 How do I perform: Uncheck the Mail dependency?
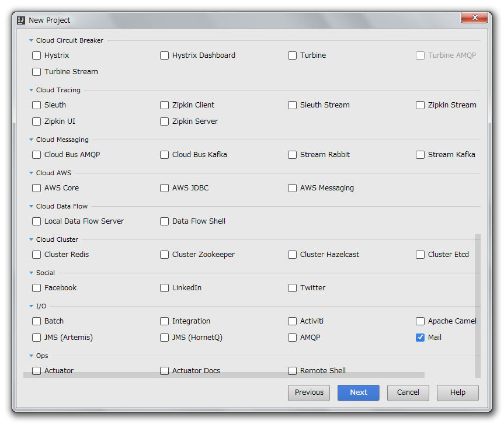[420, 338]
